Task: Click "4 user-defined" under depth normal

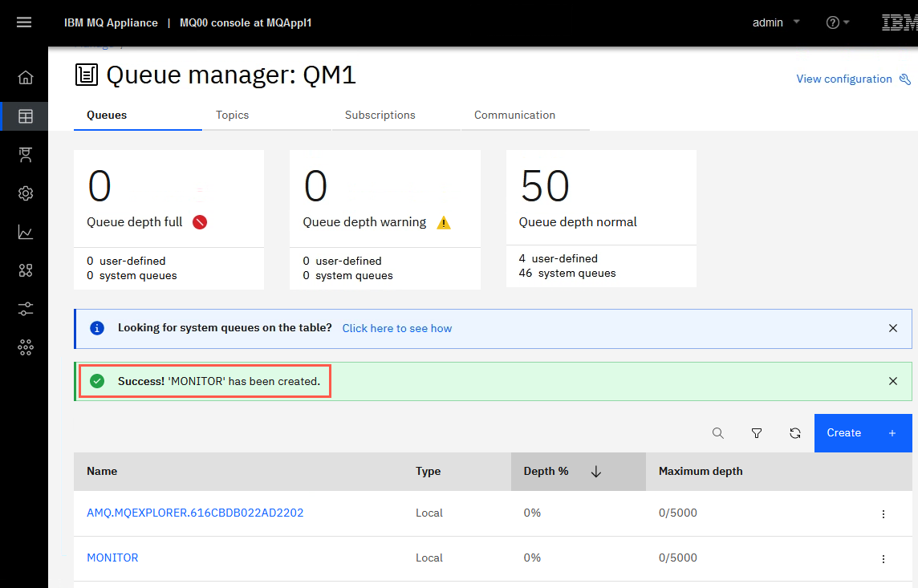Action: pyautogui.click(x=558, y=258)
